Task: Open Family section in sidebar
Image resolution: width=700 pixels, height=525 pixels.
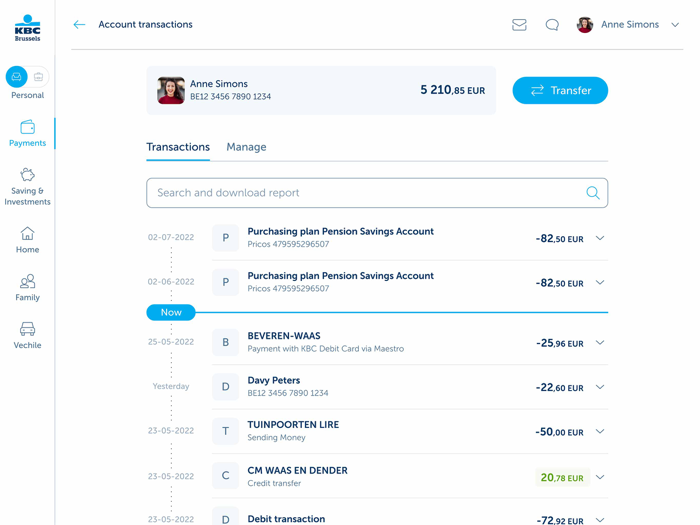Action: [x=27, y=288]
